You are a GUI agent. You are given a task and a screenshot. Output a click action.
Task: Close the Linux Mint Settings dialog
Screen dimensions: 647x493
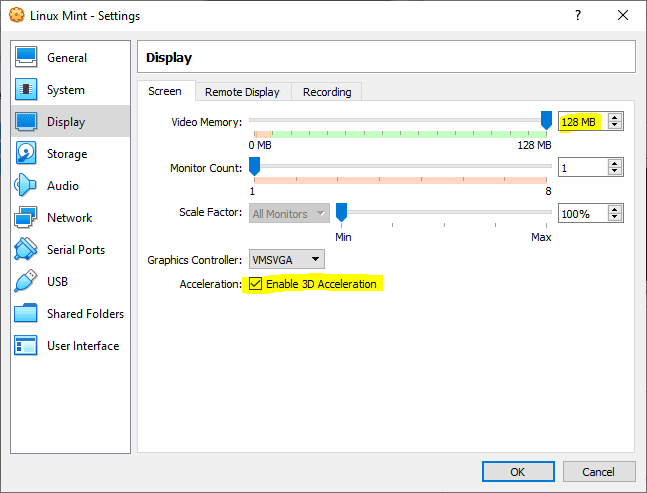click(623, 15)
